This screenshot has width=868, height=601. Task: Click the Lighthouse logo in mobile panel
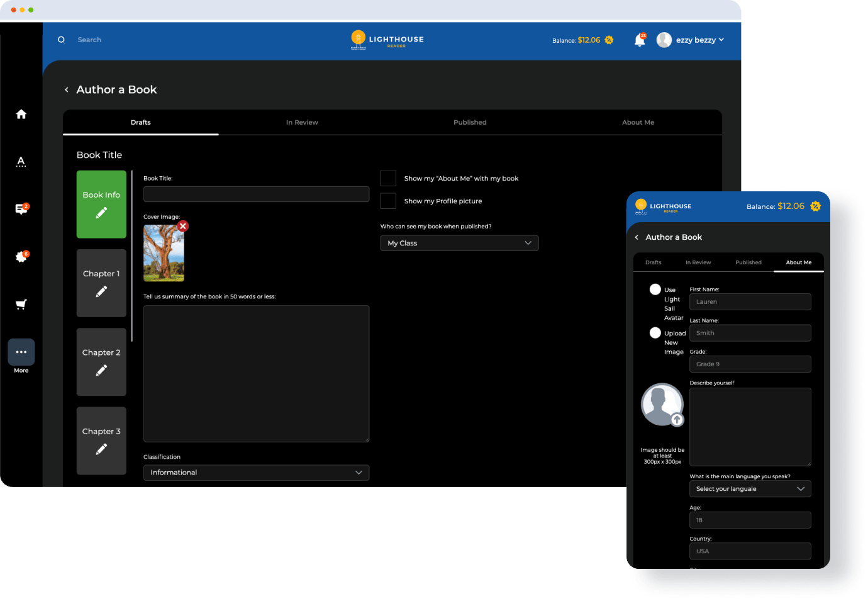point(663,206)
